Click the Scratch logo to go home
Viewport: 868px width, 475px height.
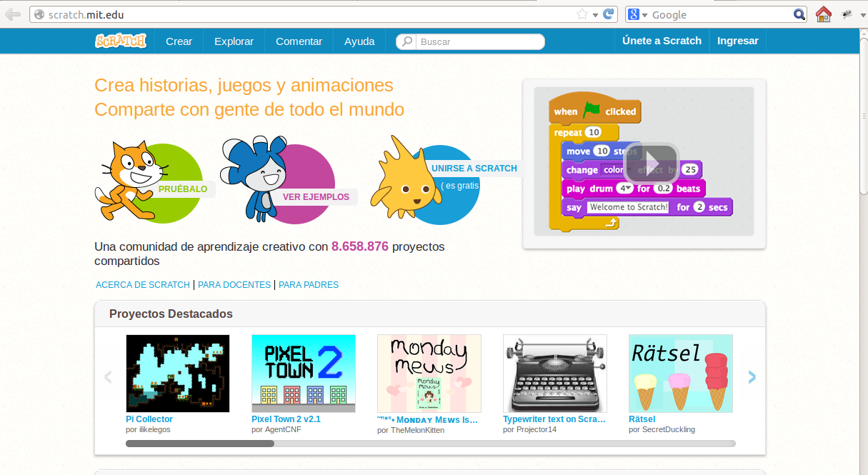(x=120, y=41)
